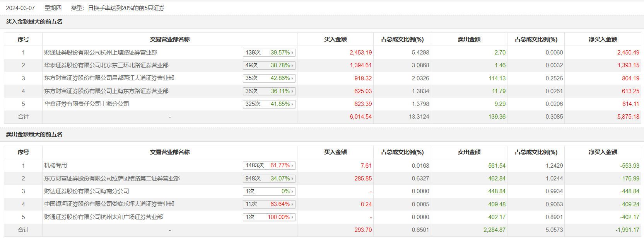
Task: Click the arrow in the 1次 100.00% box
Action: tap(292, 218)
